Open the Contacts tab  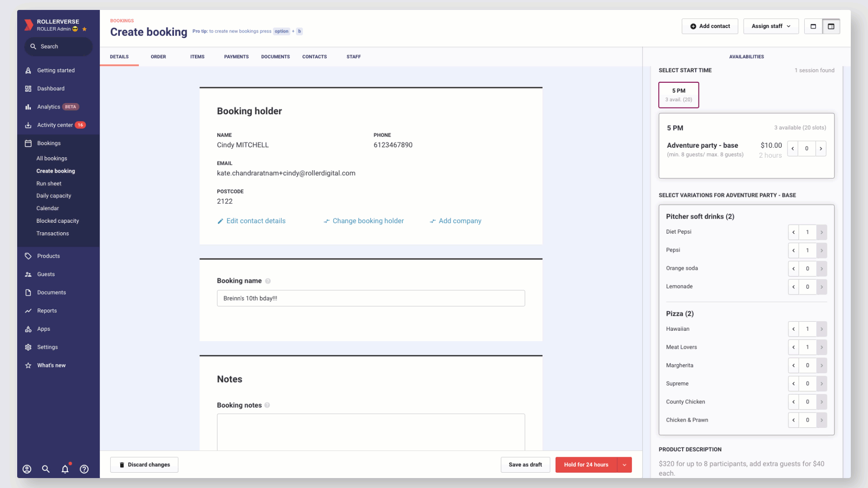315,57
